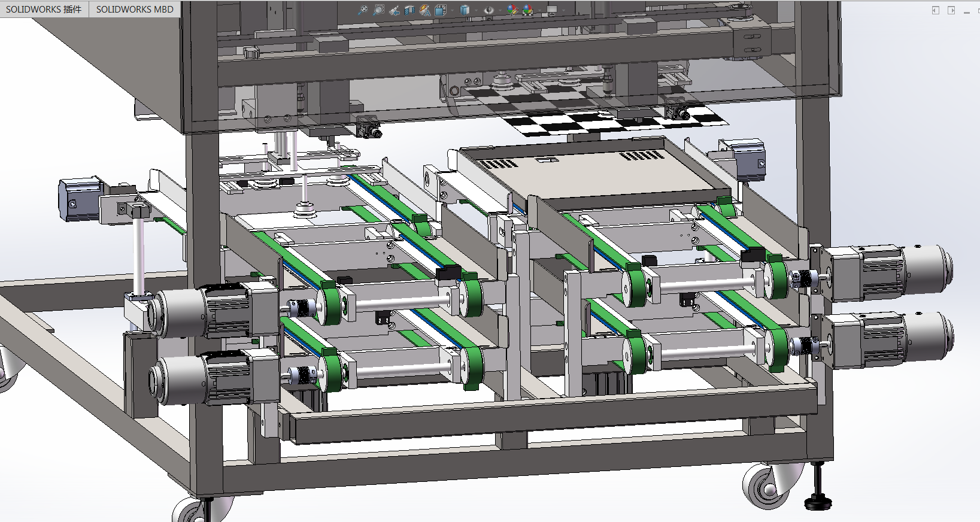Expand the View Settings dropdown arrow

coord(563,10)
